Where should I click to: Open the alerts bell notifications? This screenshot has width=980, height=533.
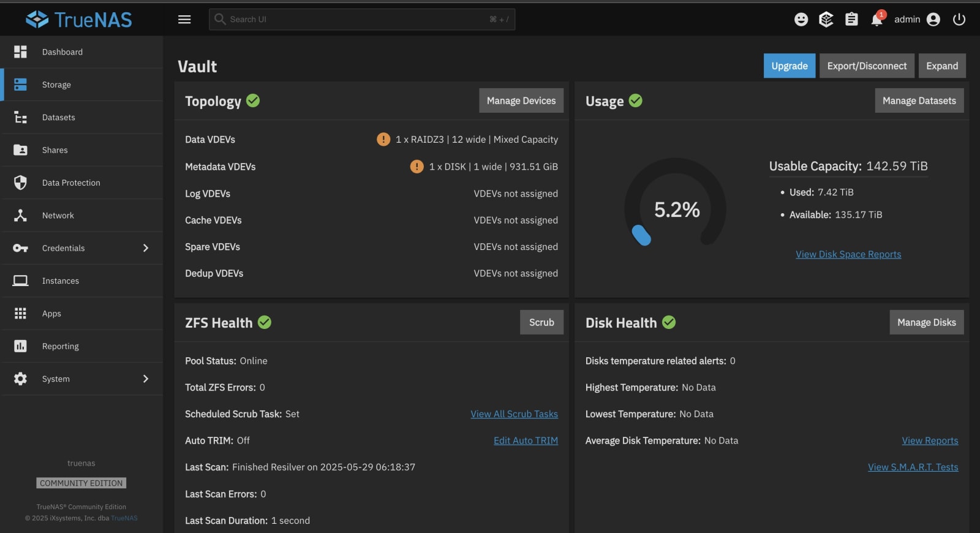click(877, 19)
